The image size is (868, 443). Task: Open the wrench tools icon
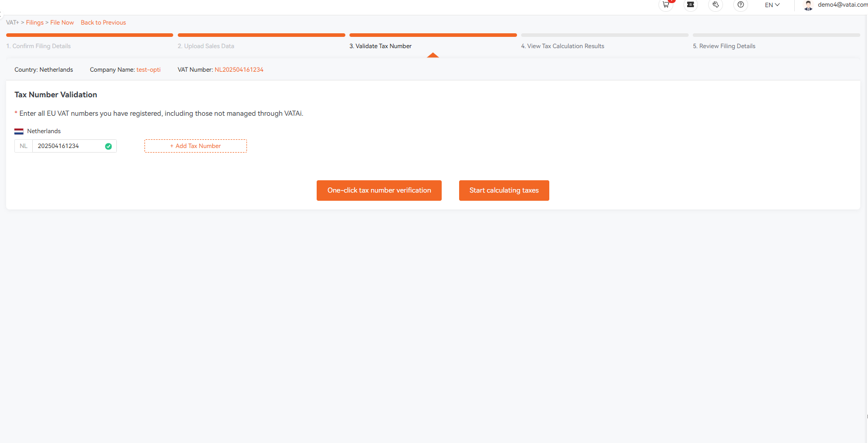coord(715,5)
